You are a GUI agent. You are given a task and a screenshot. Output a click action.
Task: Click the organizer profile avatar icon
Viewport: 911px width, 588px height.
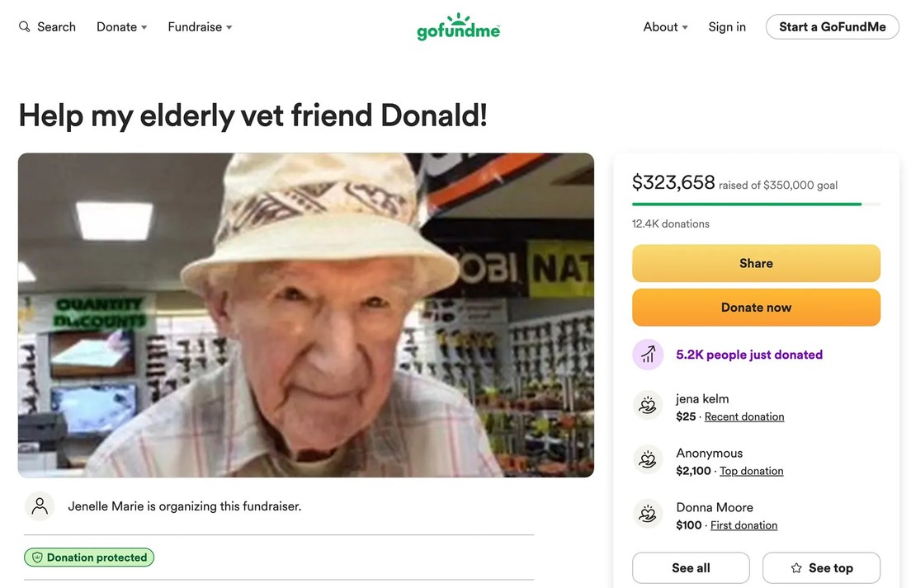pos(40,506)
